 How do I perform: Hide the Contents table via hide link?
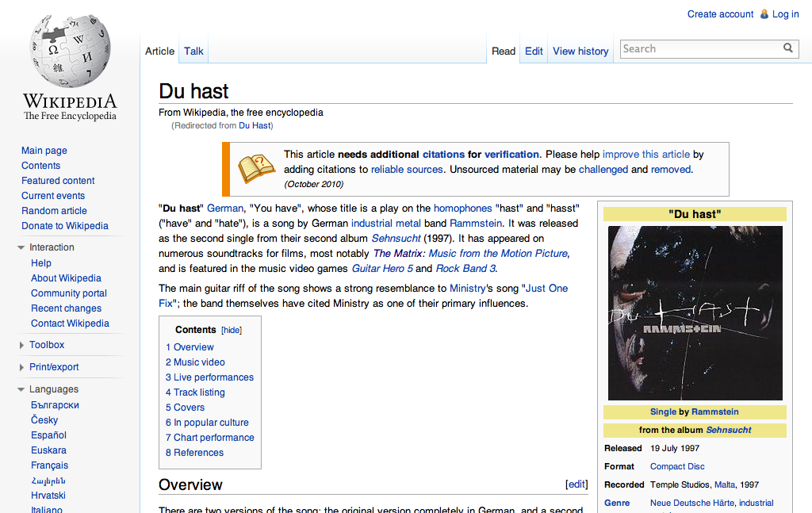coord(232,331)
